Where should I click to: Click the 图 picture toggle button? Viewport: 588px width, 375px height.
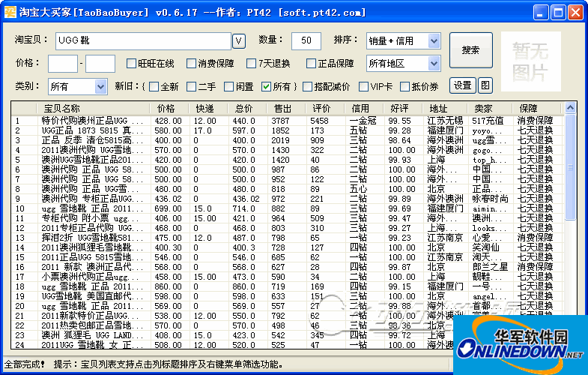(x=485, y=85)
